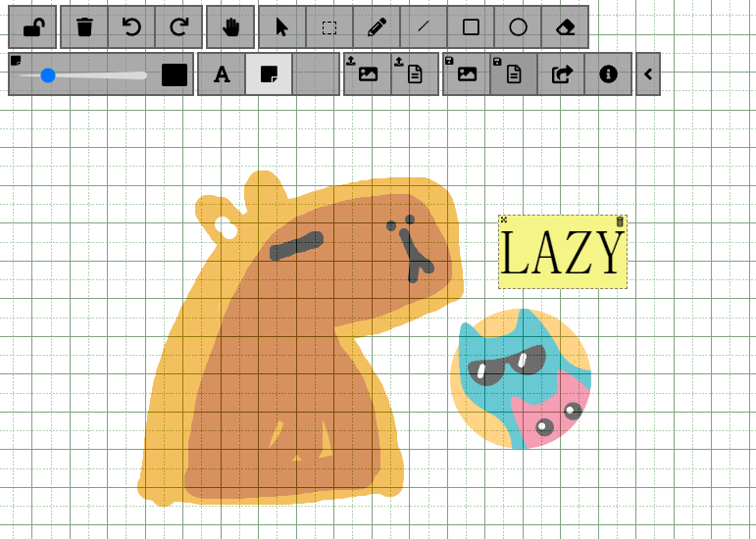This screenshot has width=756, height=539.
Task: Upload an image to the whiteboard
Action: coord(367,74)
